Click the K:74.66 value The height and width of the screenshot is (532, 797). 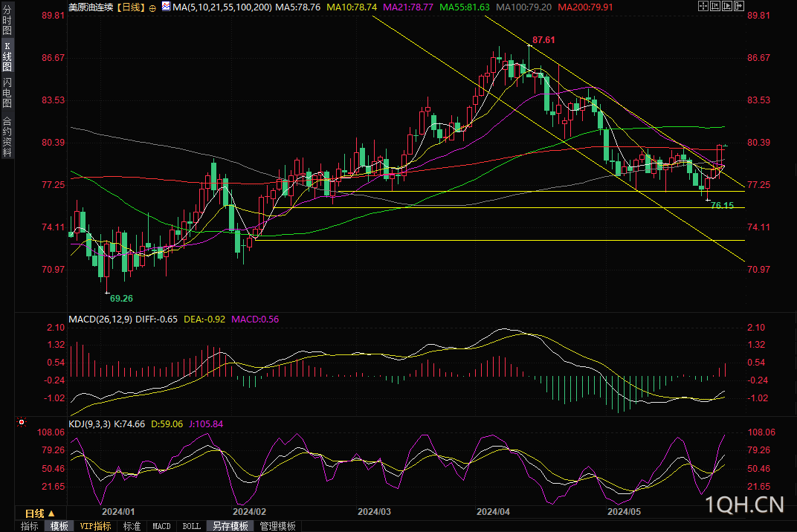[129, 424]
